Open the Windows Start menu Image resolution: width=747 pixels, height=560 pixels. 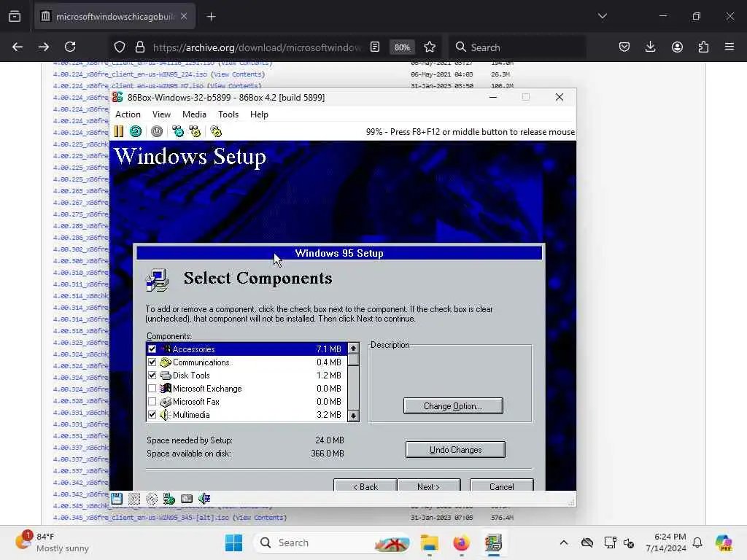coord(233,542)
